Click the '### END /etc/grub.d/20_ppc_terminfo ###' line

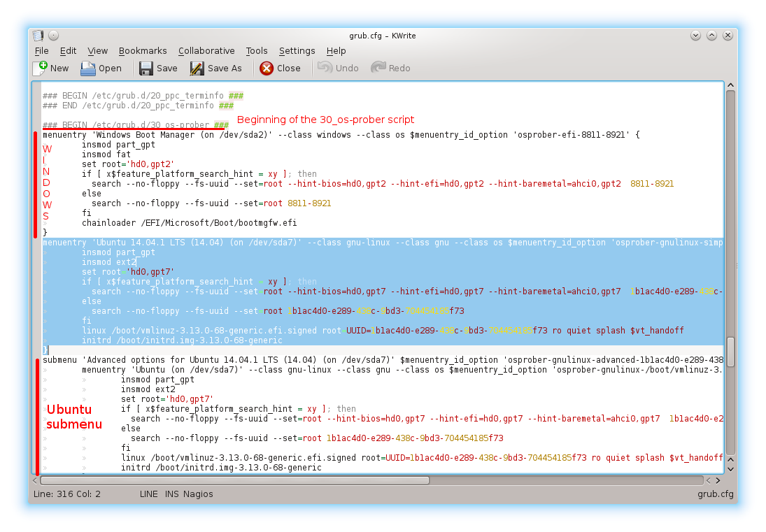[x=138, y=106]
